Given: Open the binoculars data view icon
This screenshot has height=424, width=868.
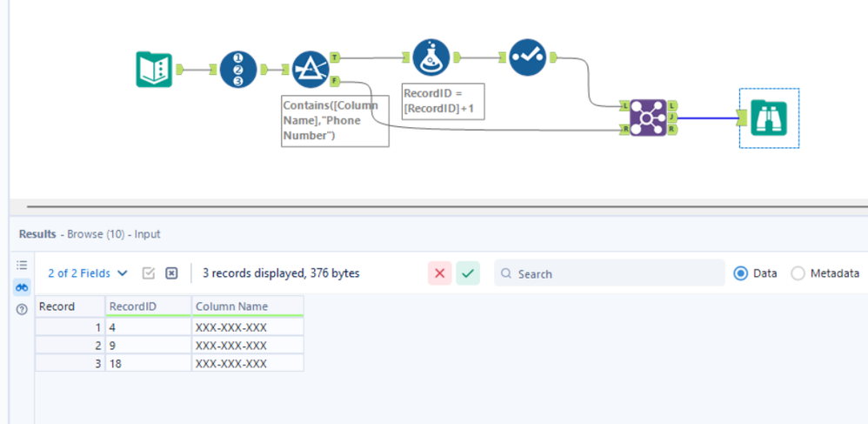Looking at the screenshot, I should pyautogui.click(x=22, y=287).
